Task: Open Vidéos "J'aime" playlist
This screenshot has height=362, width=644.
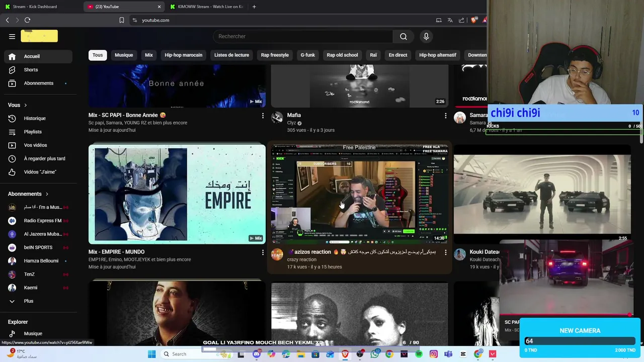Action: 38,172
